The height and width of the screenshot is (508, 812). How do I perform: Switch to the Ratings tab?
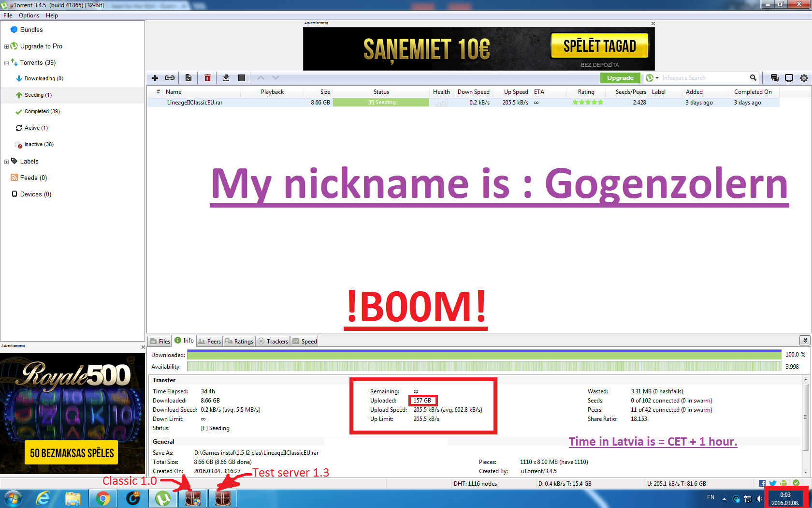tap(239, 341)
